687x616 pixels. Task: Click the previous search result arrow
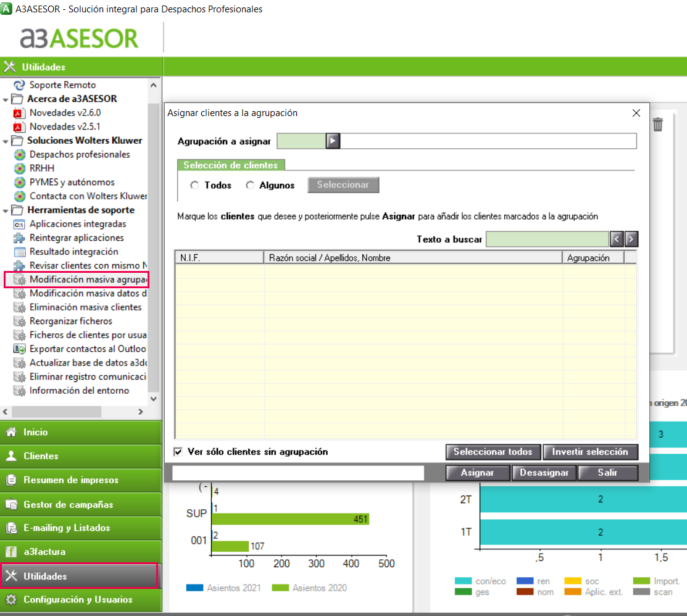point(617,239)
